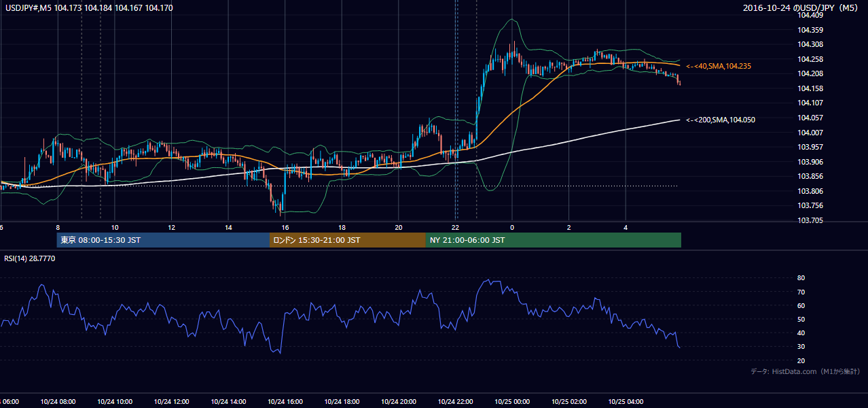
Task: Click price axis value 104.007
Action: [x=811, y=132]
